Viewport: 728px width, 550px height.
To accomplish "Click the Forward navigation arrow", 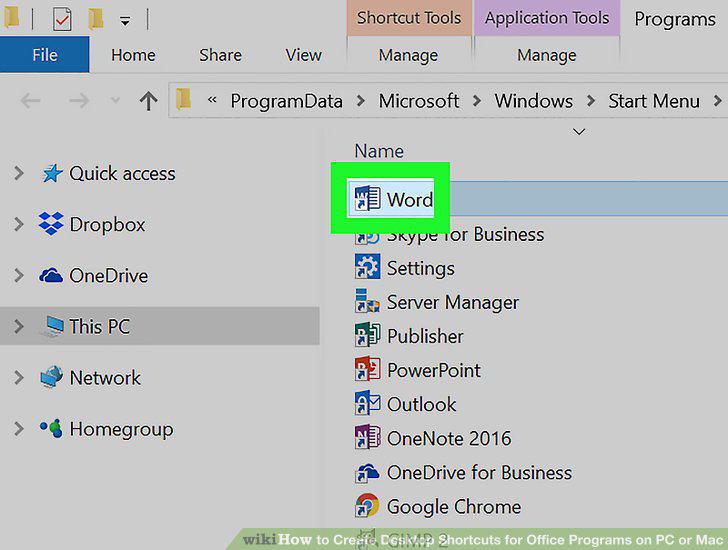I will pyautogui.click(x=78, y=100).
